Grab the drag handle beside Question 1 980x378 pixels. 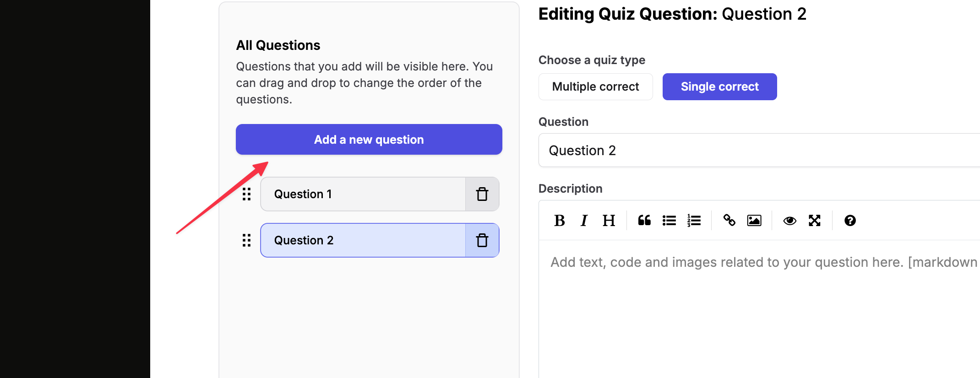(246, 194)
